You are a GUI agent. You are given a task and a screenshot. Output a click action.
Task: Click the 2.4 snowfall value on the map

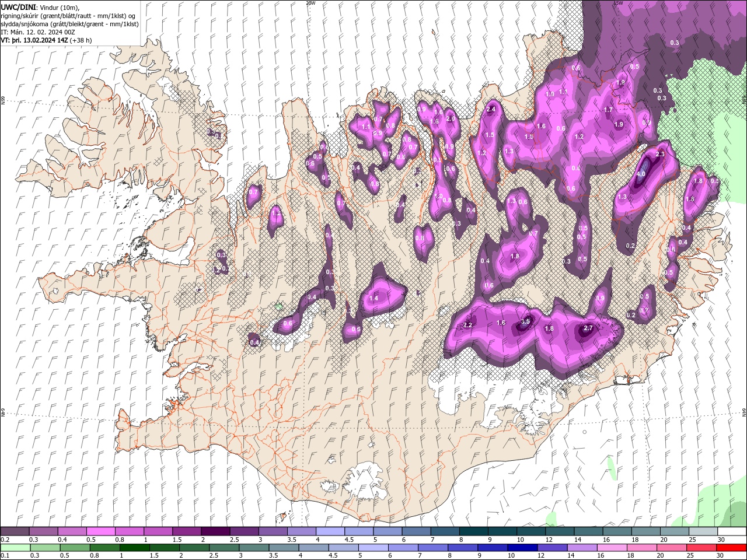point(491,109)
